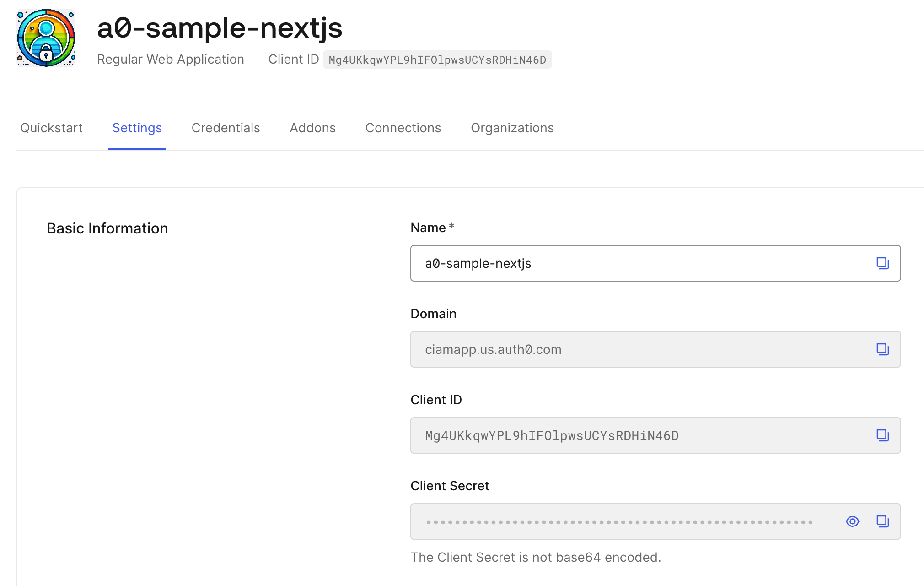Screen dimensions: 924x586
Task: Copy the Client ID field value
Action: point(882,435)
